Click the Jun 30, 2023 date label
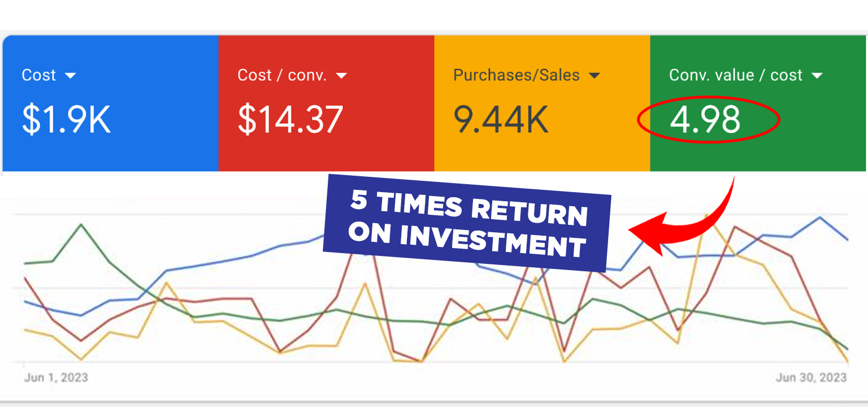Image resolution: width=868 pixels, height=417 pixels. point(811,377)
